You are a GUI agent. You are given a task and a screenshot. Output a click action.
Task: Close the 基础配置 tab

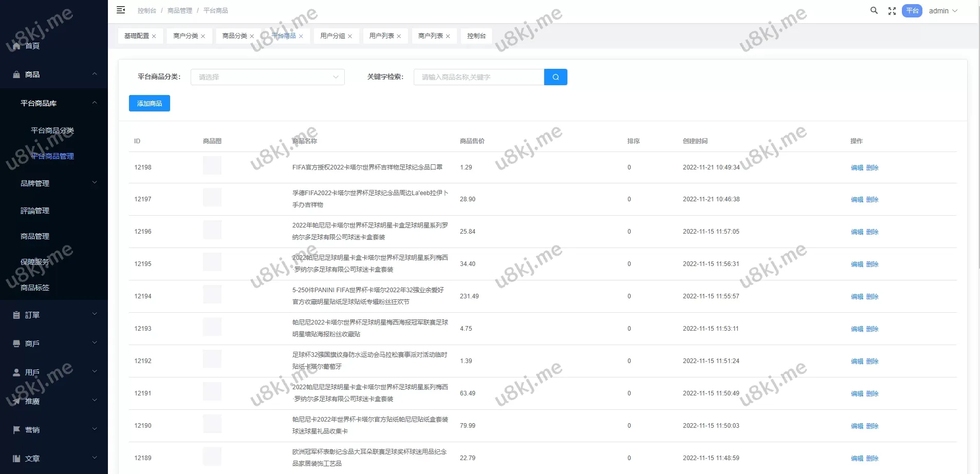pos(154,36)
